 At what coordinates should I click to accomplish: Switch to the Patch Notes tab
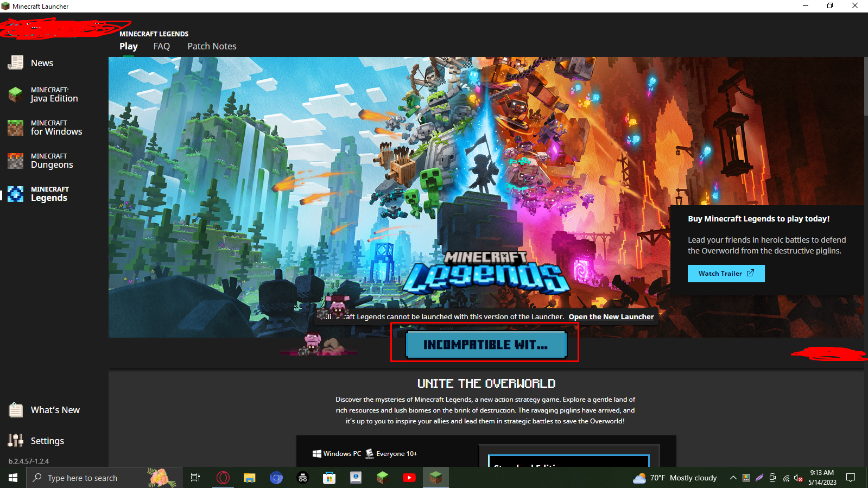(x=212, y=47)
